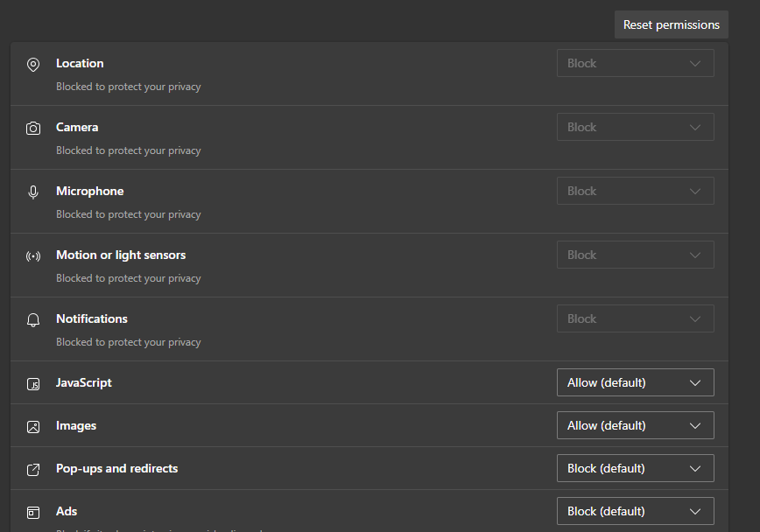Click the Notifications bell icon
760x532 pixels.
point(33,319)
